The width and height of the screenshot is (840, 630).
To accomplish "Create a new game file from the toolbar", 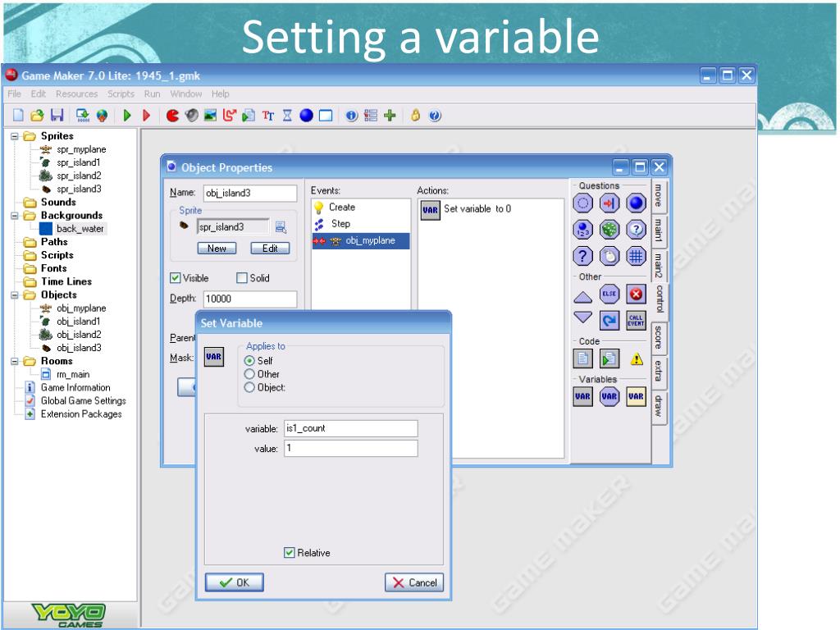I will pos(18,115).
